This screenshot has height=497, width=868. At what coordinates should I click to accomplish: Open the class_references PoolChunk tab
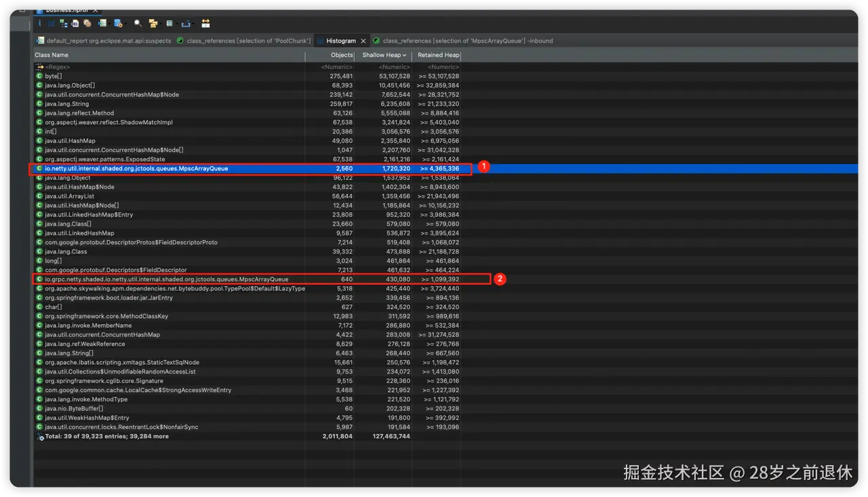tap(244, 41)
